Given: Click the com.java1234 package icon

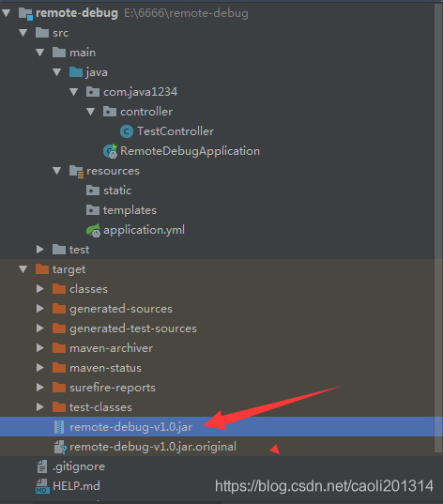Looking at the screenshot, I should coord(93,92).
